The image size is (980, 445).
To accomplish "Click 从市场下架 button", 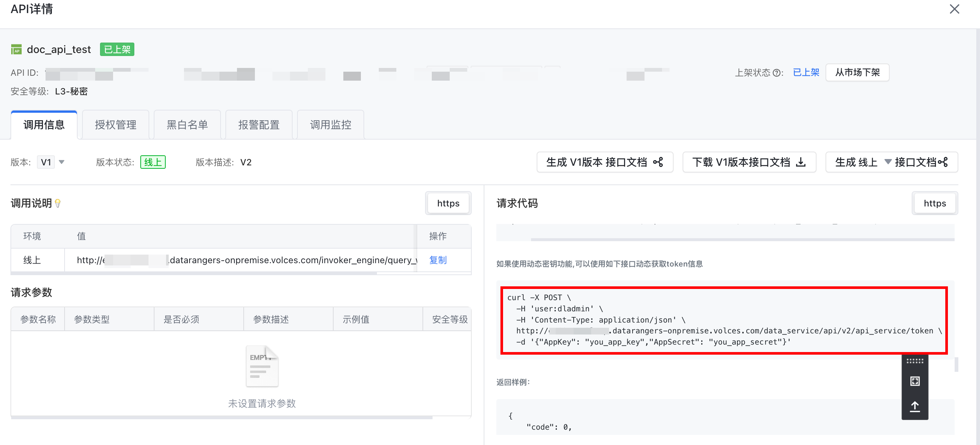I will click(x=857, y=72).
